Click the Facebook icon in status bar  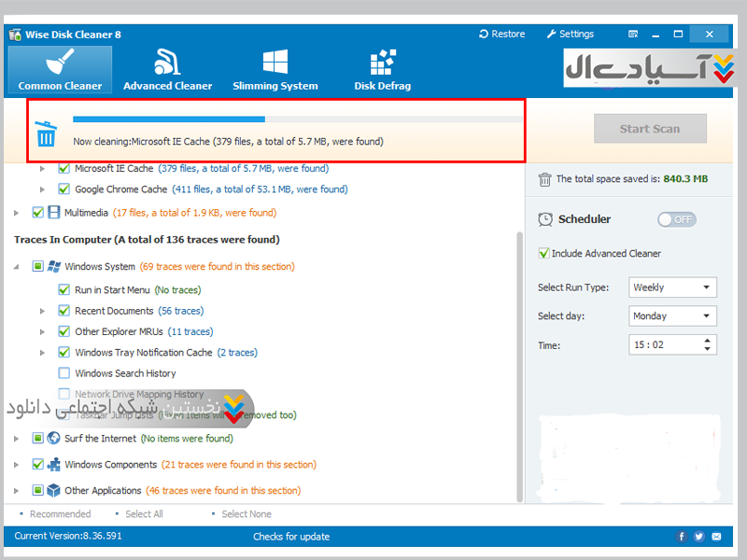click(683, 537)
